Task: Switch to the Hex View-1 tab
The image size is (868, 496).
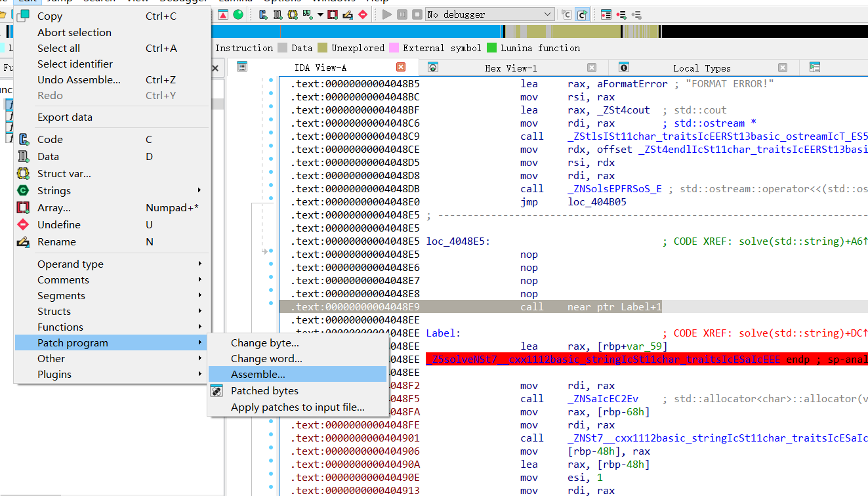Action: (510, 68)
